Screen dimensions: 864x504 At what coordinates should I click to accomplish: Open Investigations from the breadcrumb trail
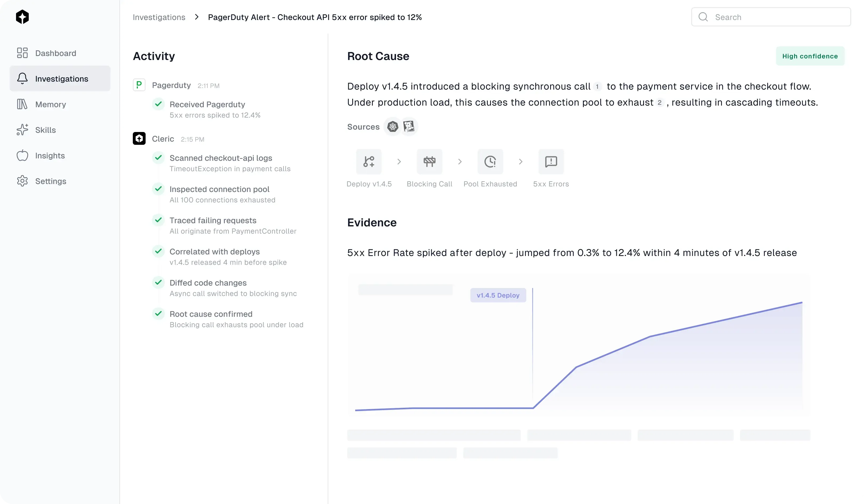point(159,17)
